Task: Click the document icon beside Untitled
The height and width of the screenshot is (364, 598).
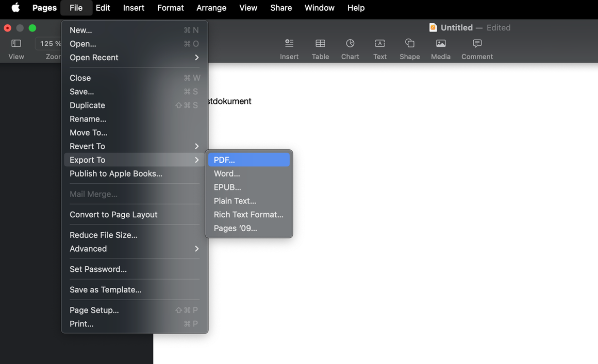Action: click(433, 27)
